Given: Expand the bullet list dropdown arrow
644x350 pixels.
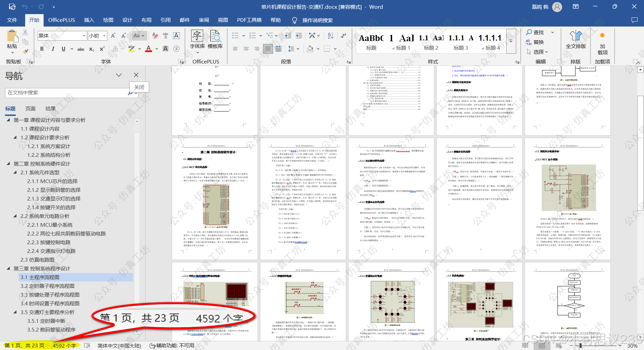Looking at the screenshot, I should pyautogui.click(x=243, y=36).
